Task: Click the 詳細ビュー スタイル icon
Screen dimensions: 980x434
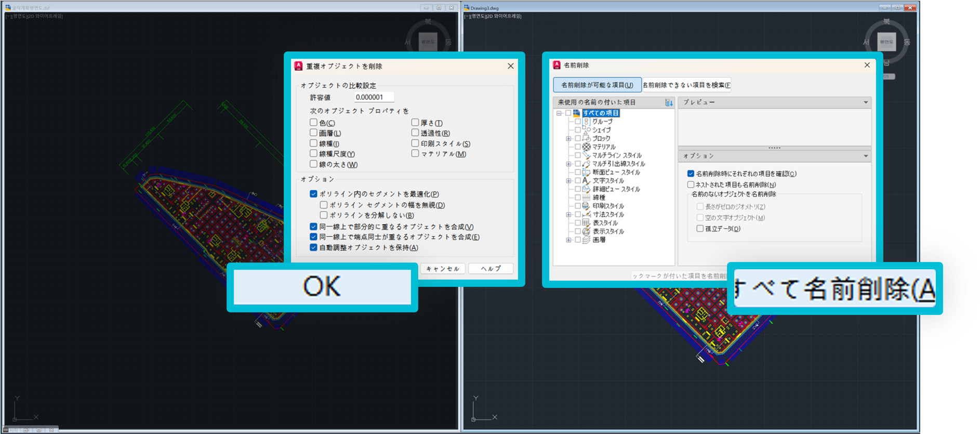Action: (586, 189)
